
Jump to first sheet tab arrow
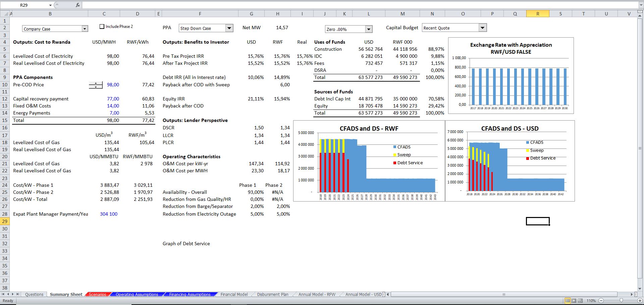[x=3, y=294]
